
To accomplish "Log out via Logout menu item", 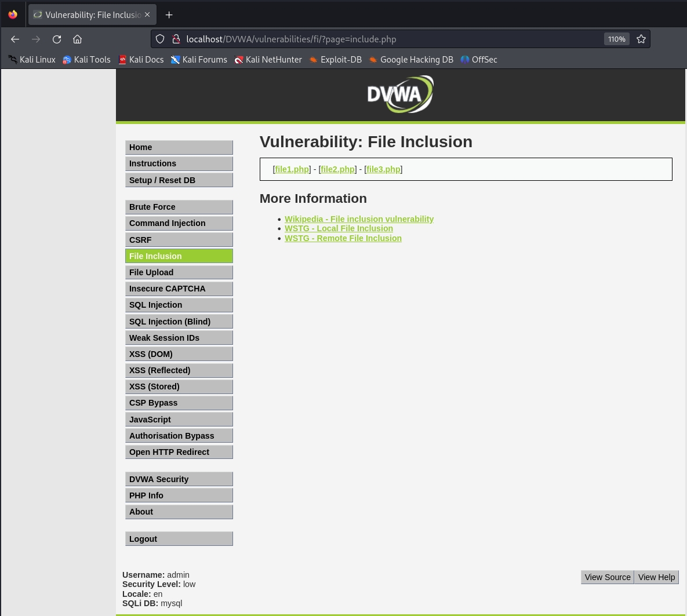I will click(x=179, y=539).
